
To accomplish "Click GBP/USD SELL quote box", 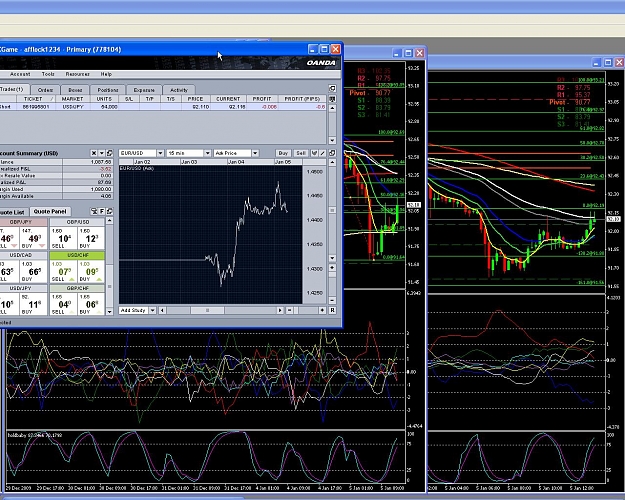I will (64, 238).
